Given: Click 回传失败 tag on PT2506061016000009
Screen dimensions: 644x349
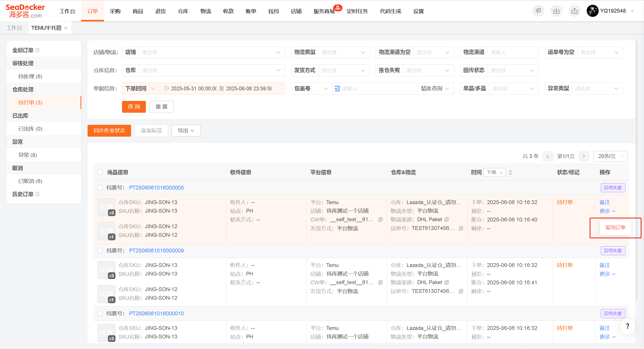Looking at the screenshot, I should [613, 251].
